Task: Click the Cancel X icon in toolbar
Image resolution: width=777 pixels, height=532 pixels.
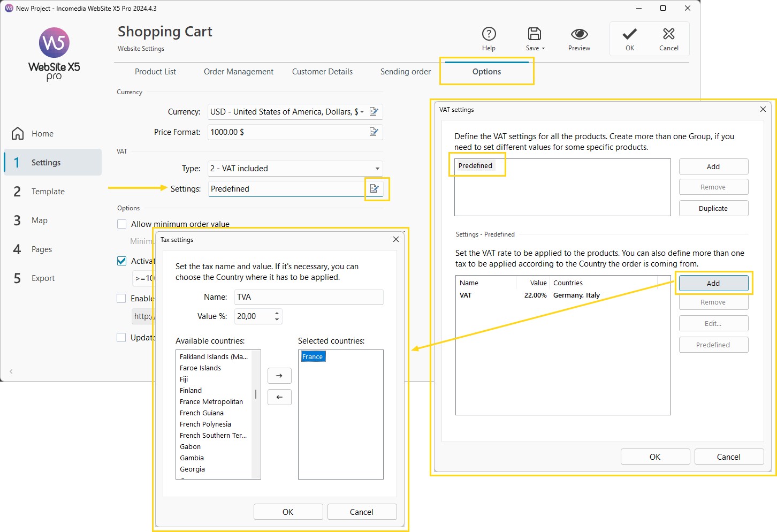Action: tap(668, 34)
